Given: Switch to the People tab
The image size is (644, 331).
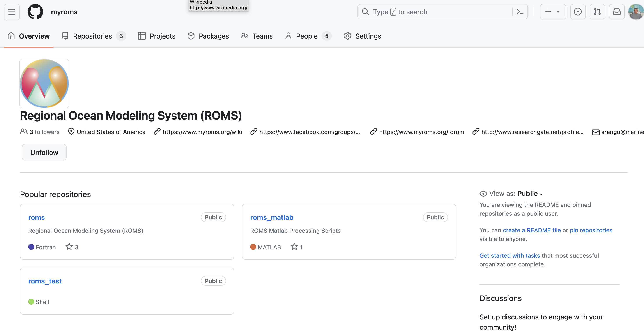Looking at the screenshot, I should 308,36.
